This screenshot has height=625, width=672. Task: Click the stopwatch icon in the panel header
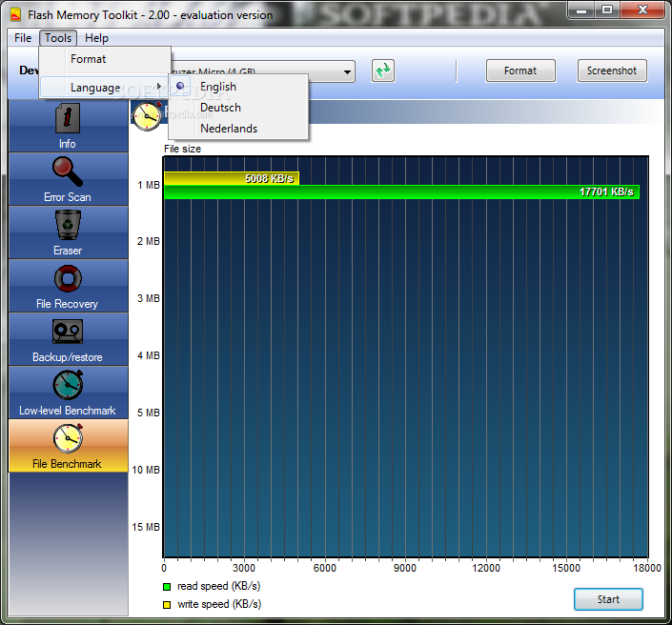(147, 116)
